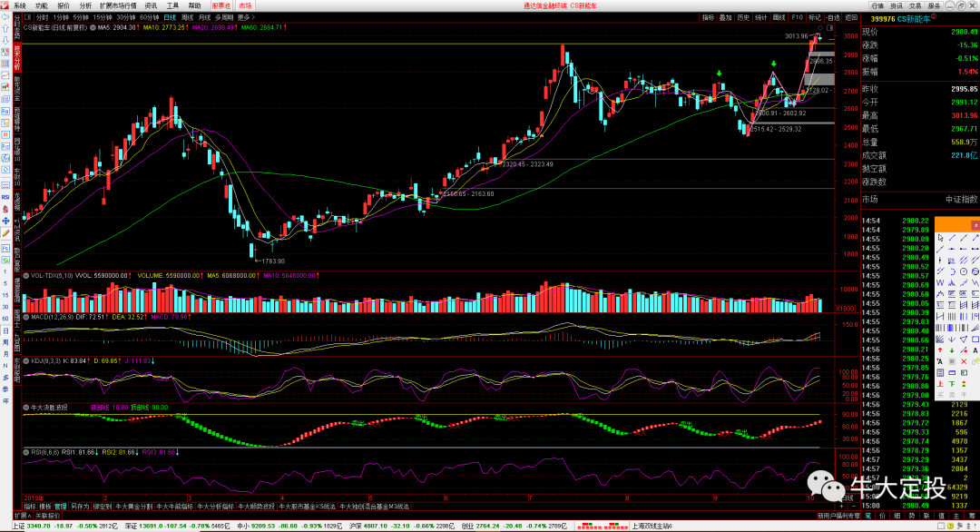This screenshot has width=980, height=532.
Task: Click the 管理 manage tab at chart bottom
Action: coord(60,507)
